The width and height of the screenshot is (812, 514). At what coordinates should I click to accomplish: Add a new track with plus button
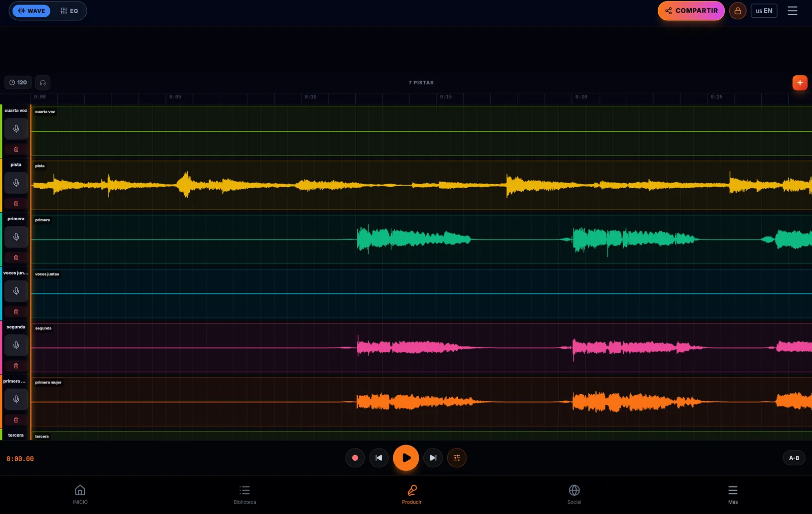pyautogui.click(x=800, y=83)
